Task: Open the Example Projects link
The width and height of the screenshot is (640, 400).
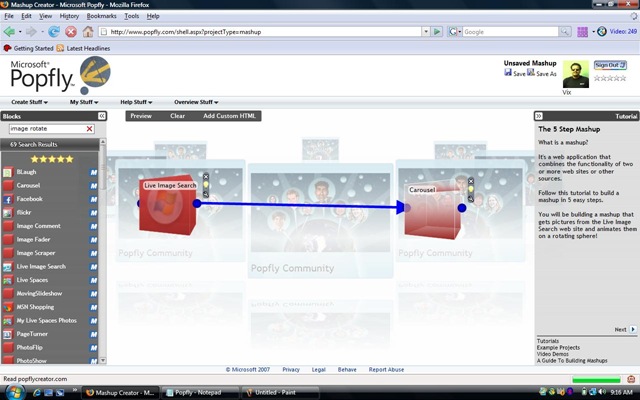Action: [558, 348]
